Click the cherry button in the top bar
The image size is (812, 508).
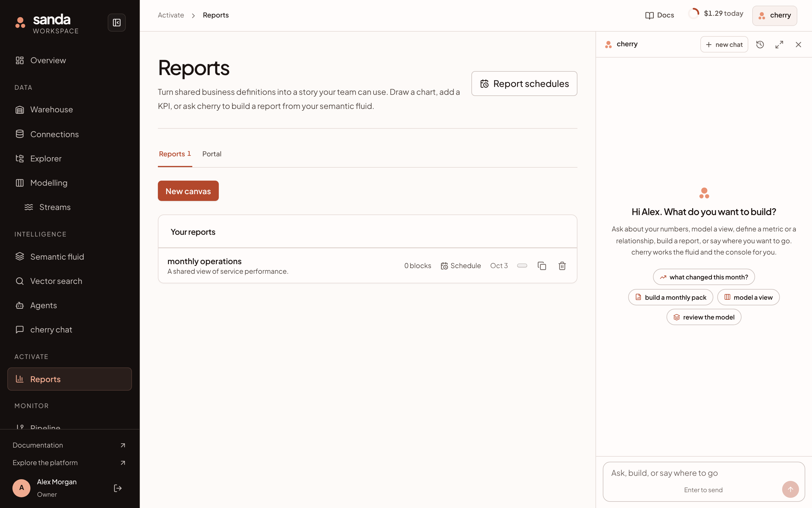[x=775, y=16]
